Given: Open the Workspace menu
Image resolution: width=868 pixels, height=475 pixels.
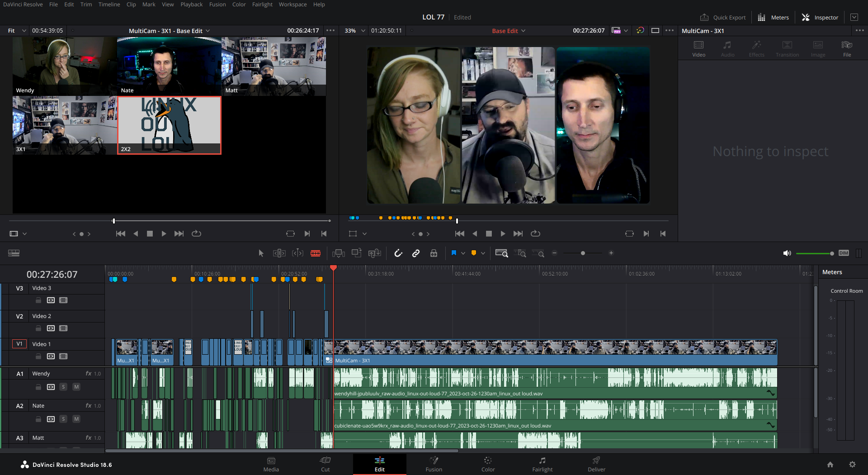Looking at the screenshot, I should pos(292,5).
